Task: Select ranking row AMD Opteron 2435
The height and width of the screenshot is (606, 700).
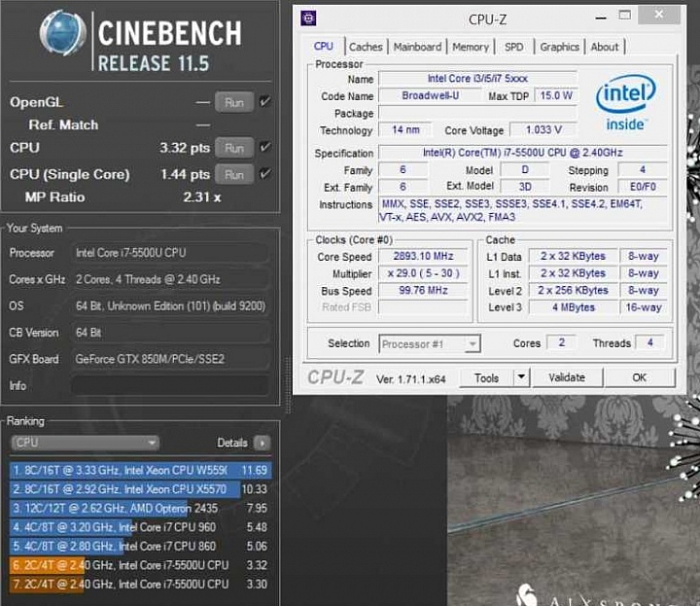Action: tap(140, 508)
